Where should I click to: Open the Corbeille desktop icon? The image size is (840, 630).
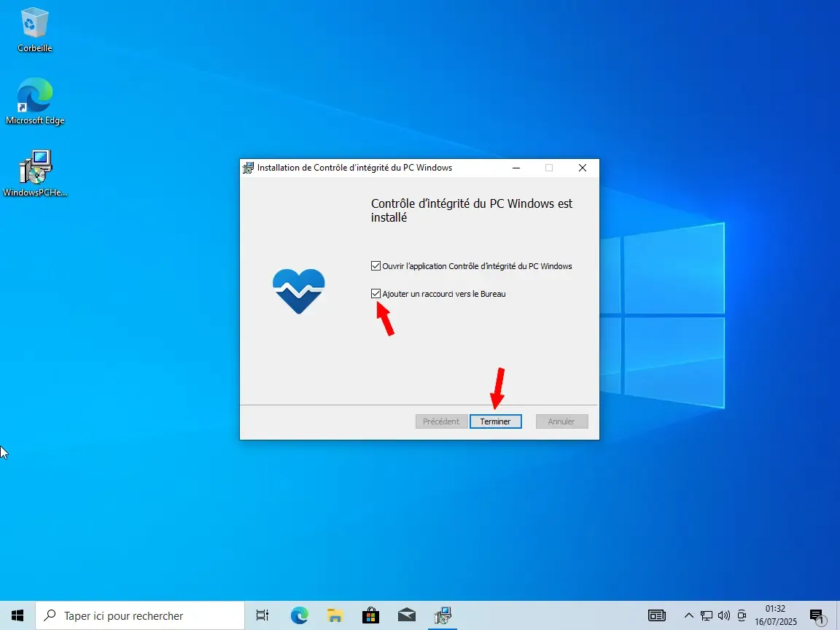point(35,30)
